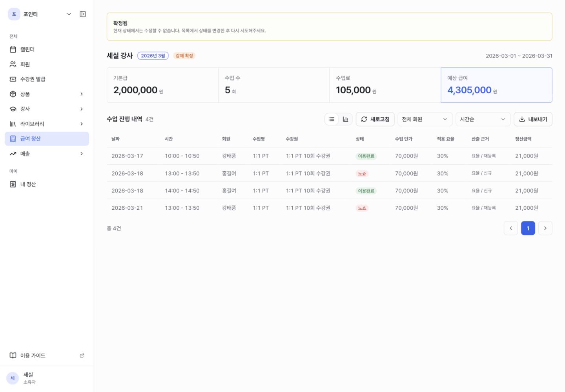This screenshot has width=565, height=392.
Task: Expand the 상품 submenu chevron
Action: 82,94
